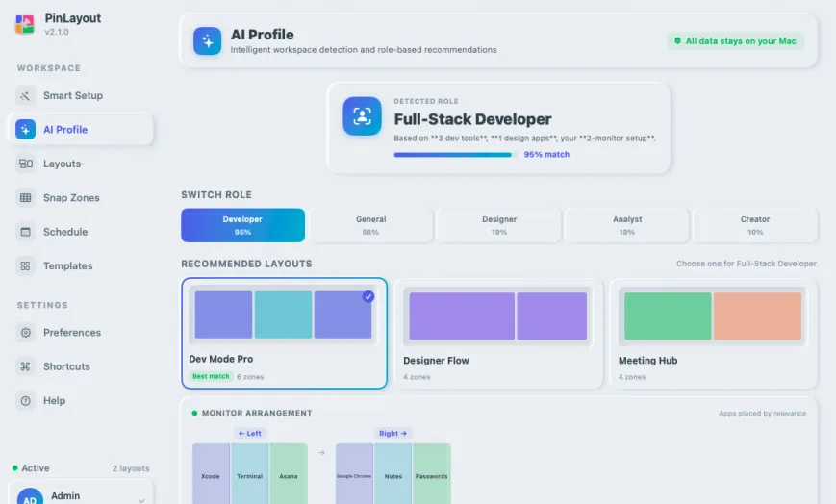Click the Snap Zones grid icon
The width and height of the screenshot is (836, 504).
pyautogui.click(x=25, y=198)
